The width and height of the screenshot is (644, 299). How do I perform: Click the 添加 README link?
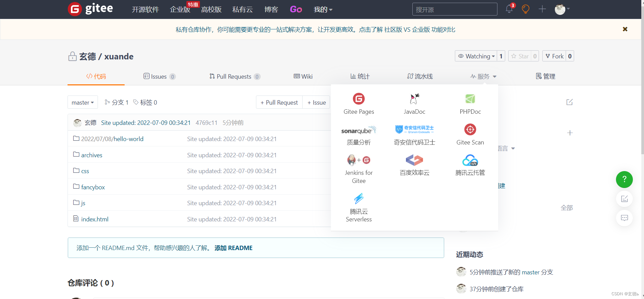click(233, 248)
